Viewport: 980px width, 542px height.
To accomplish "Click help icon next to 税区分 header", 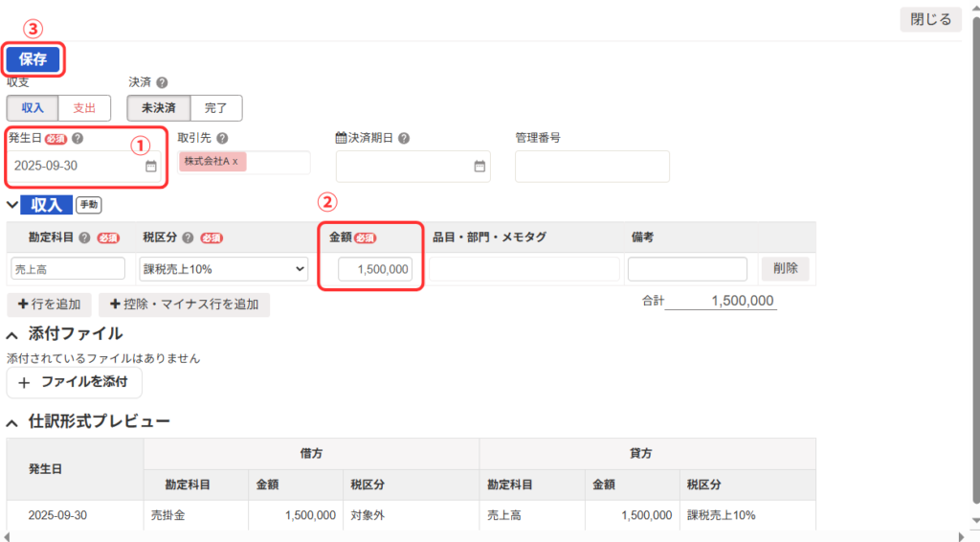I will (189, 237).
